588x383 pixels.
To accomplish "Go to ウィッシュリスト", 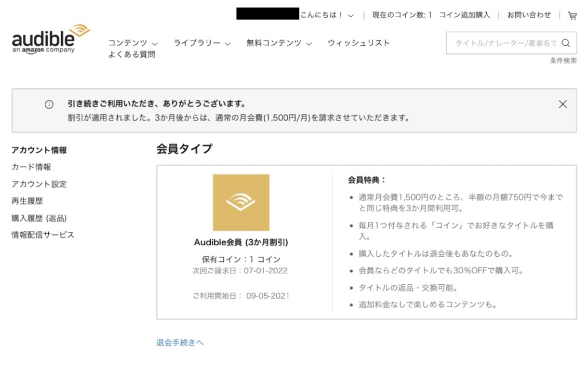I will coord(358,43).
